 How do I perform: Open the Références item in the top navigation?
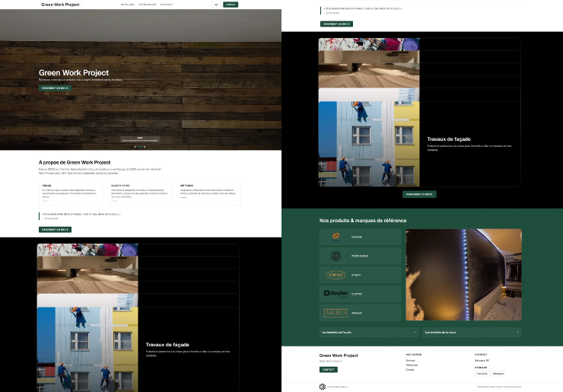[147, 5]
